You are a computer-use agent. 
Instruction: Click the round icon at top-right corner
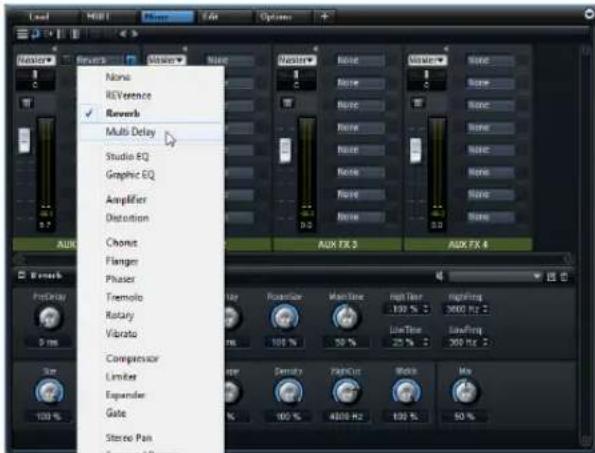pyautogui.click(x=589, y=14)
